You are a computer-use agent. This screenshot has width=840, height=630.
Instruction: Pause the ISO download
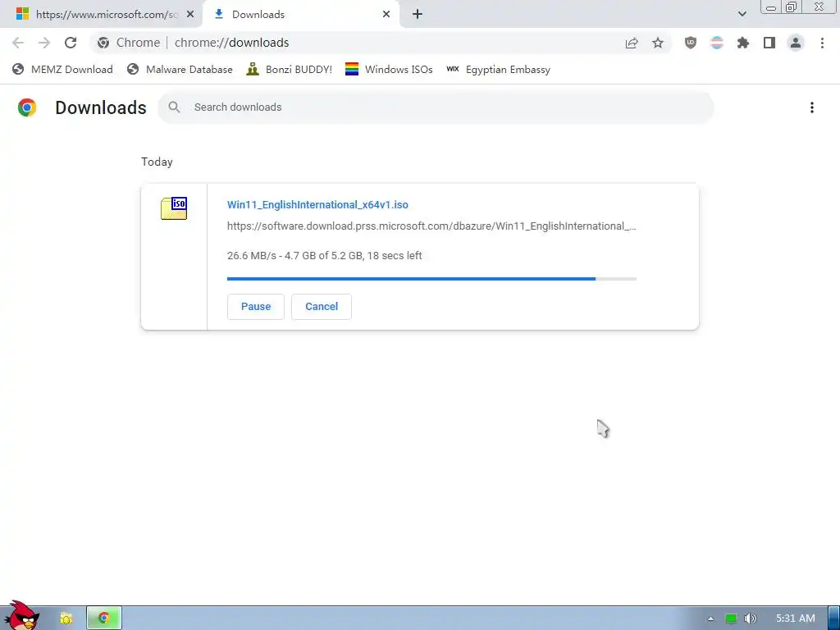(x=256, y=307)
